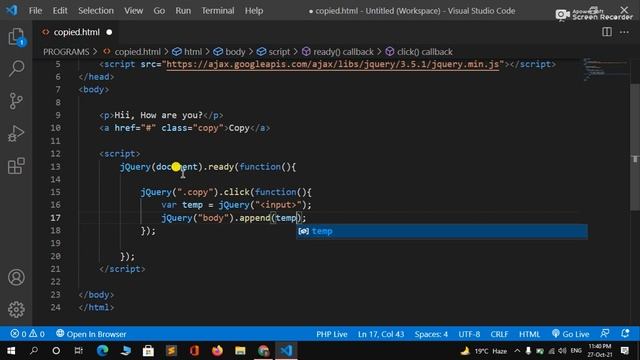Click Go Live in status bar
This screenshot has width=640, height=360.
coord(570,334)
